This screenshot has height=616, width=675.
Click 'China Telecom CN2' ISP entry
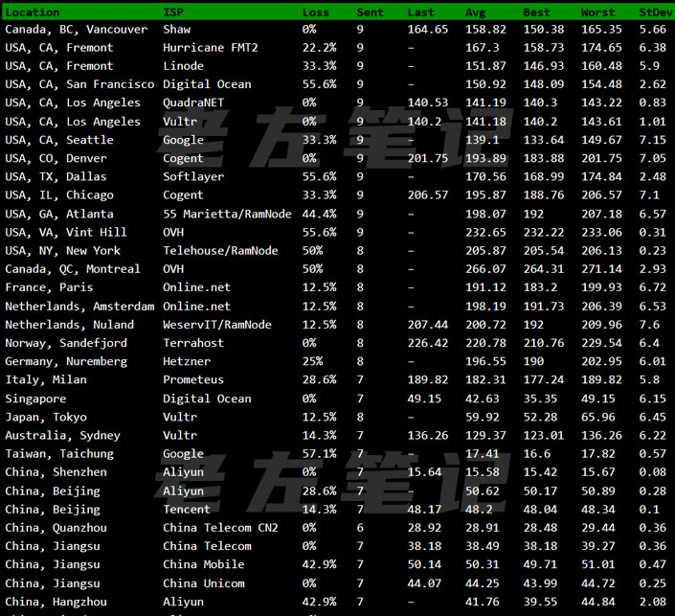[x=220, y=528]
